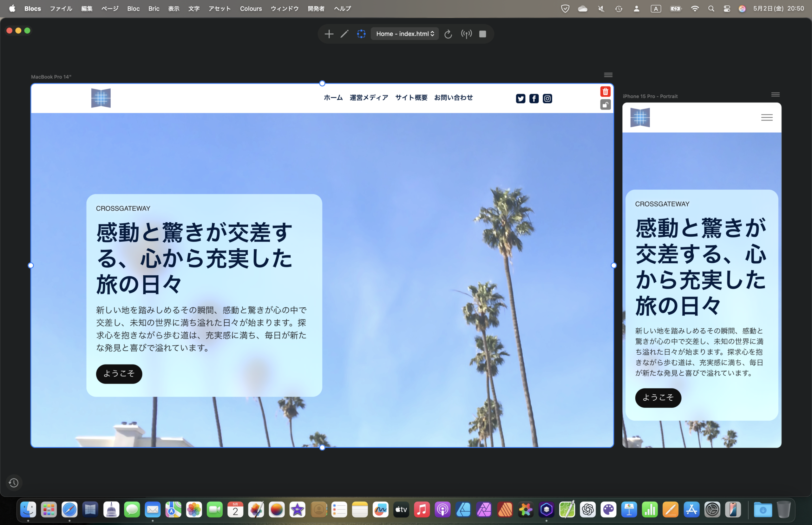Open the Wi-Fi status menu
The width and height of the screenshot is (812, 525).
(695, 9)
